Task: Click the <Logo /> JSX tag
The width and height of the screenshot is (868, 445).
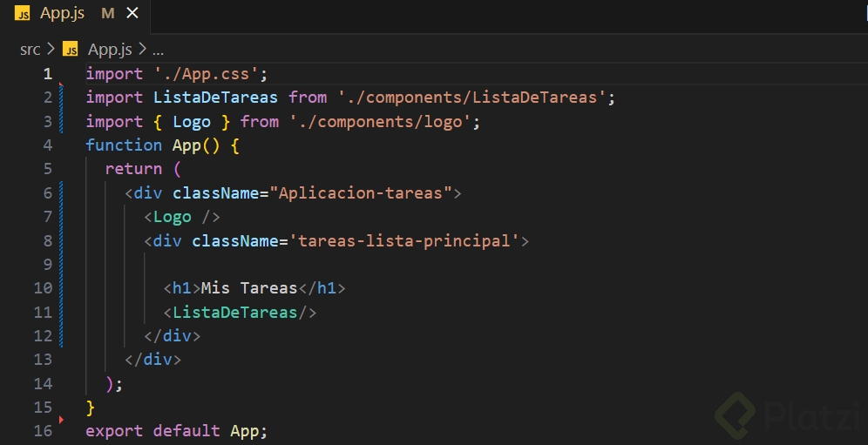Action: [x=182, y=217]
